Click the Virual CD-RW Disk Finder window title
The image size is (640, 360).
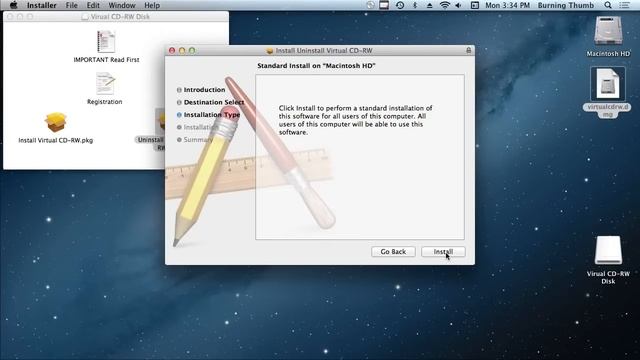[120, 17]
